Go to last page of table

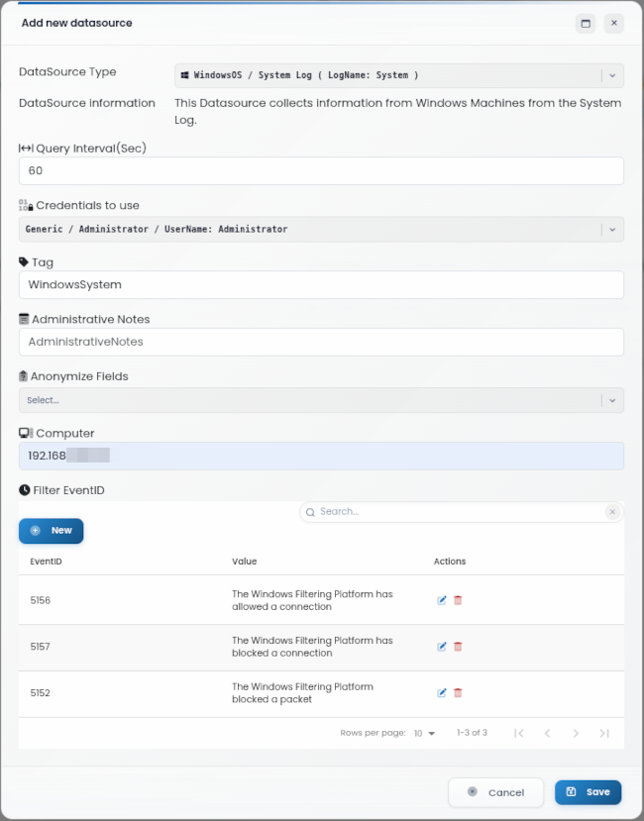pos(604,733)
